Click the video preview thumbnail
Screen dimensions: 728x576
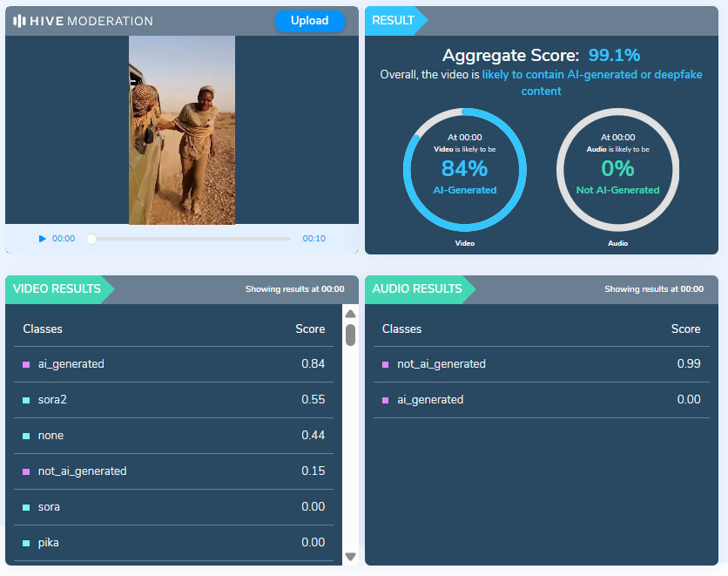pyautogui.click(x=182, y=130)
